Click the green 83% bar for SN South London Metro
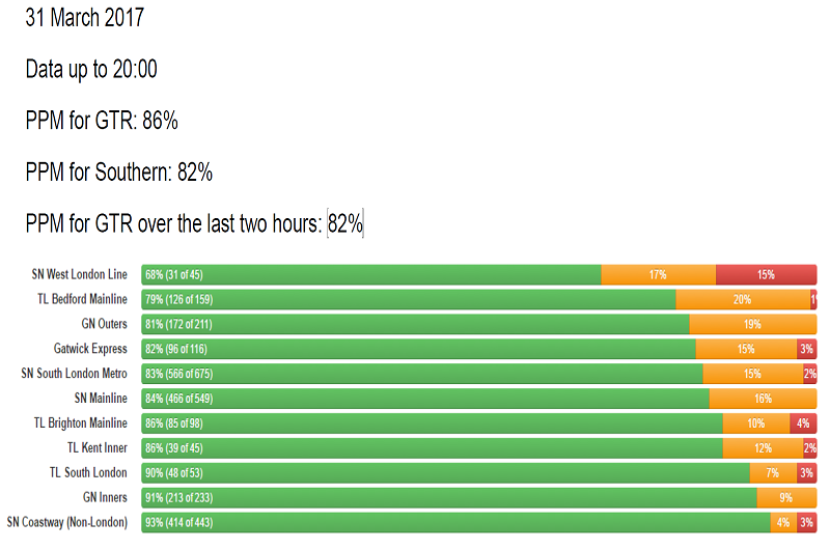Viewport: 830px width, 540px height. 422,373
